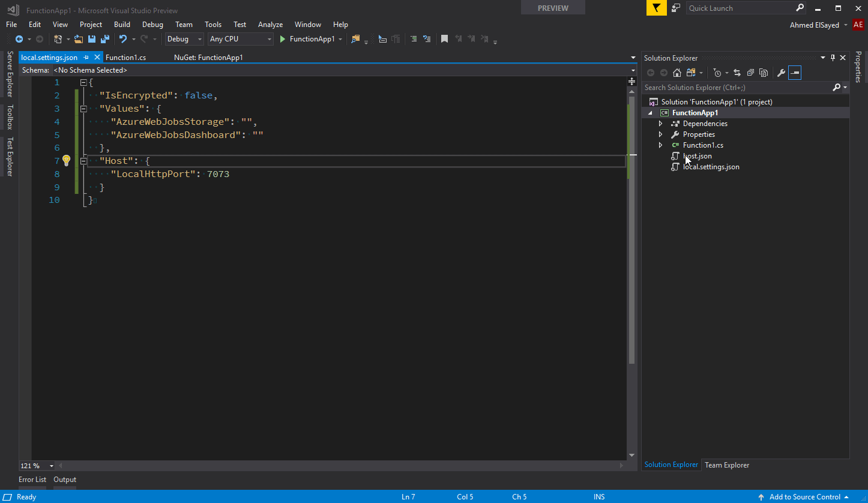Screen dimensions: 868x503
Task: Click the split editor handle above the scrollbar
Action: click(631, 81)
